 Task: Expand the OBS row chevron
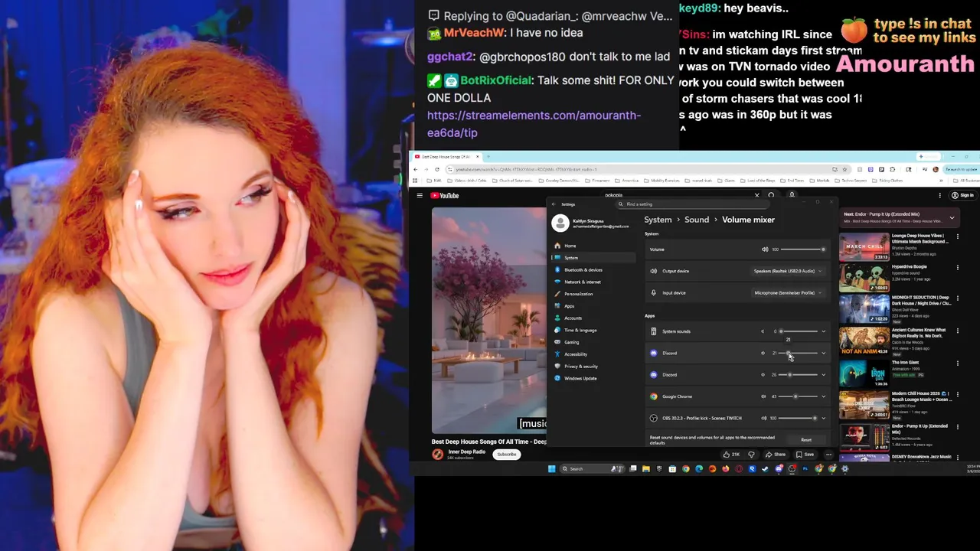pyautogui.click(x=823, y=418)
